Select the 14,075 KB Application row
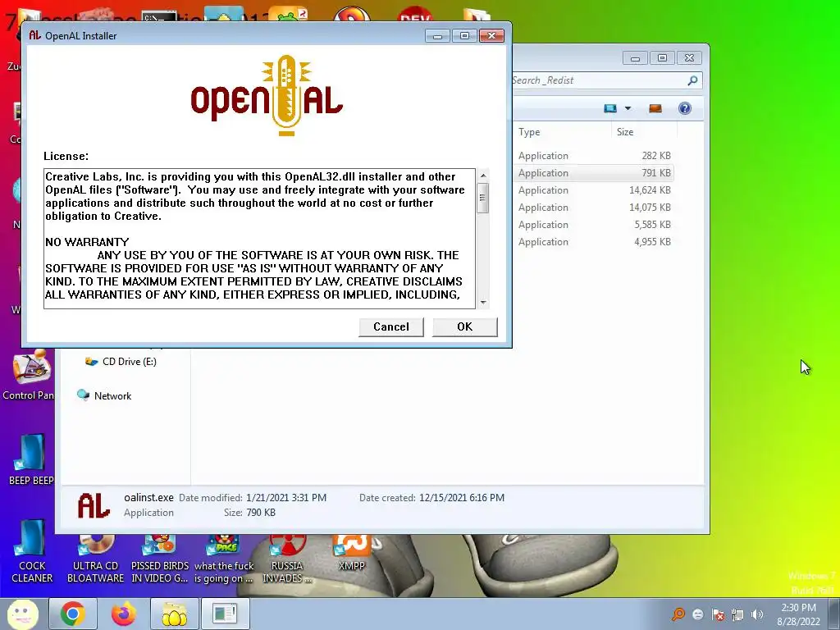This screenshot has width=840, height=630. pos(593,207)
